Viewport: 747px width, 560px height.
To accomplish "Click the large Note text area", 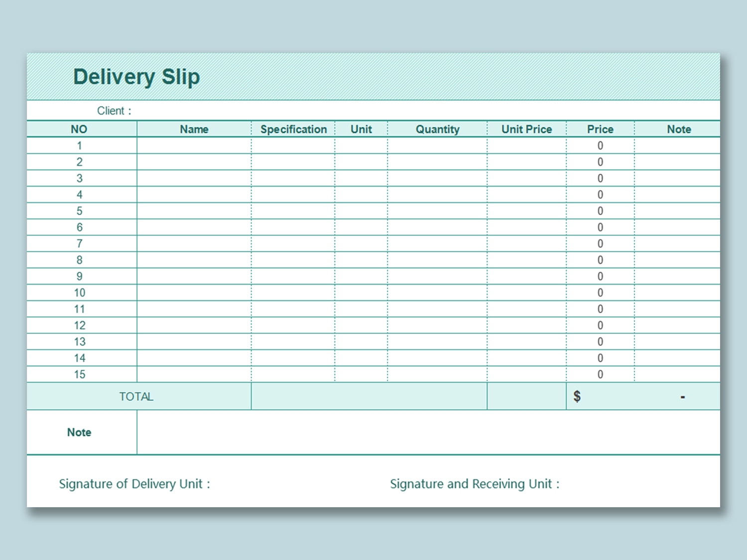I will (428, 433).
